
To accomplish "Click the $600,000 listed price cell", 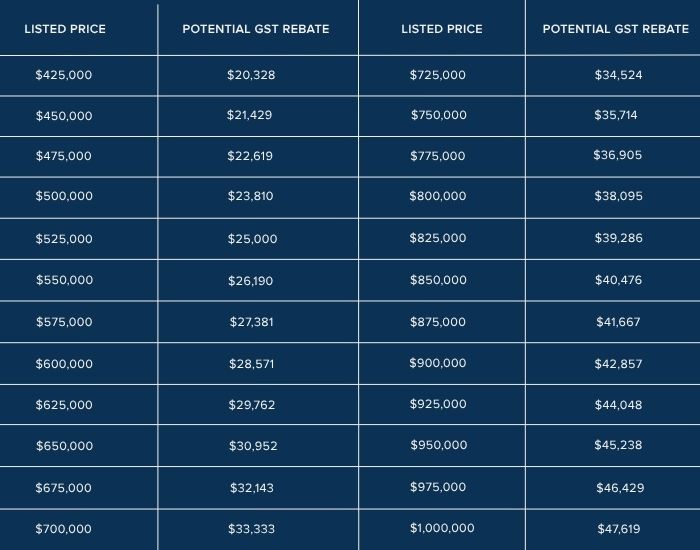I will (x=64, y=363).
